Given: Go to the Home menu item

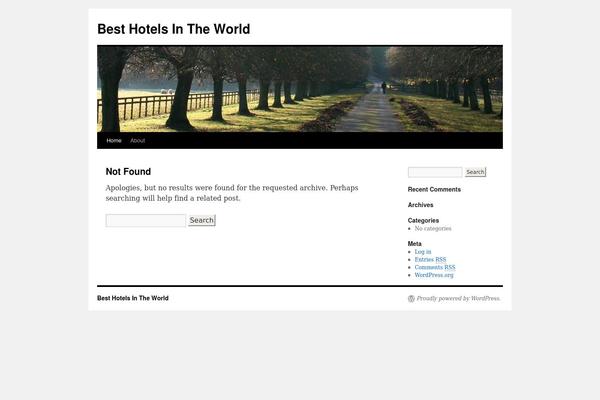Looking at the screenshot, I should pos(114,140).
